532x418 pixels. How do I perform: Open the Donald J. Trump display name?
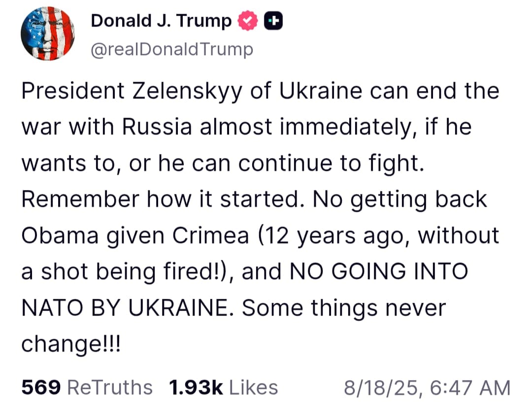[161, 21]
